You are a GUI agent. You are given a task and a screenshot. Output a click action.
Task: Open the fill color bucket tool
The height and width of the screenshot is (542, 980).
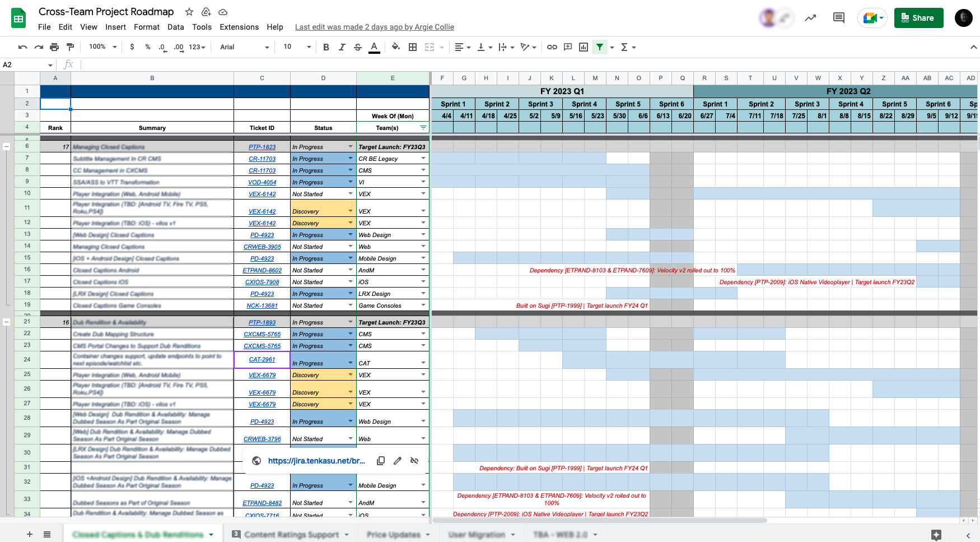point(396,47)
